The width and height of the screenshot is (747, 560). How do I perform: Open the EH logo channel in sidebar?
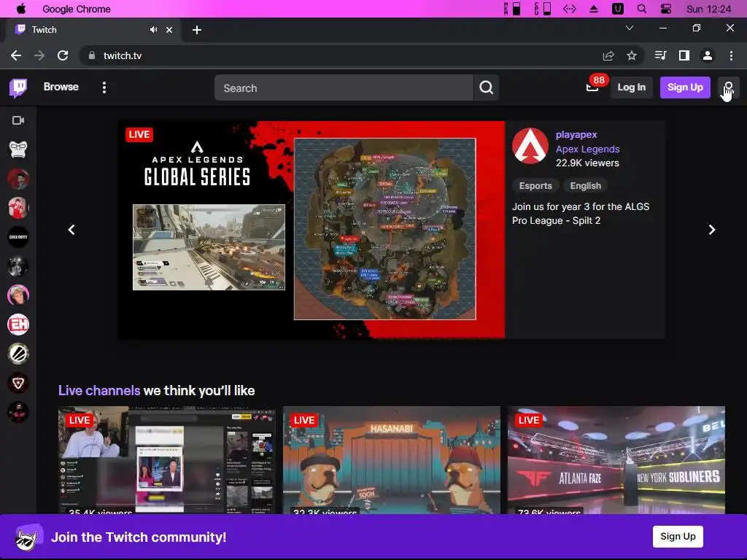click(18, 324)
